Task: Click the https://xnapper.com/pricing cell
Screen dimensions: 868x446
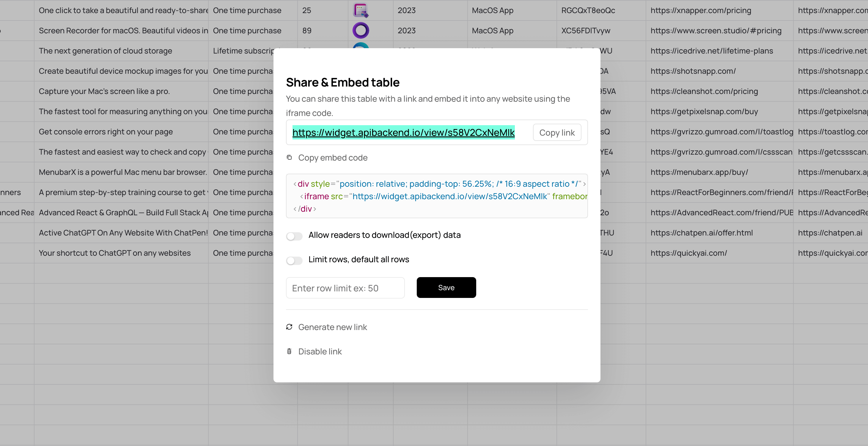Action: 719,10
